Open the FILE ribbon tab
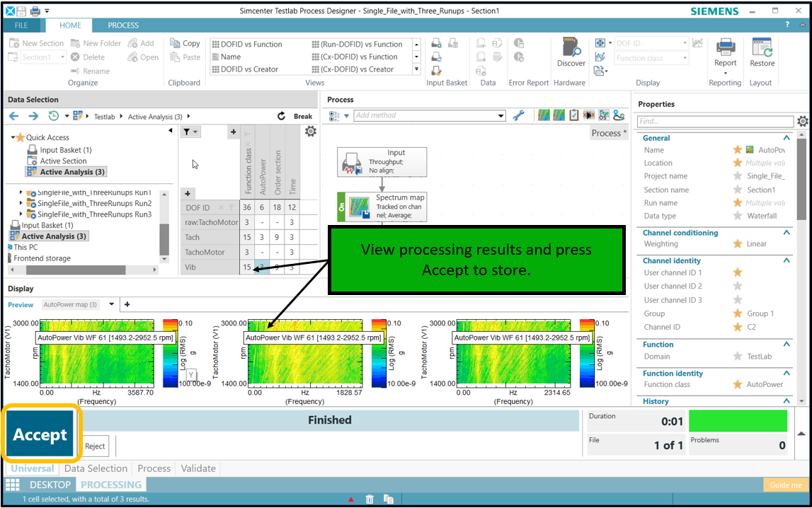Screen dimensions: 812x508 [21, 25]
